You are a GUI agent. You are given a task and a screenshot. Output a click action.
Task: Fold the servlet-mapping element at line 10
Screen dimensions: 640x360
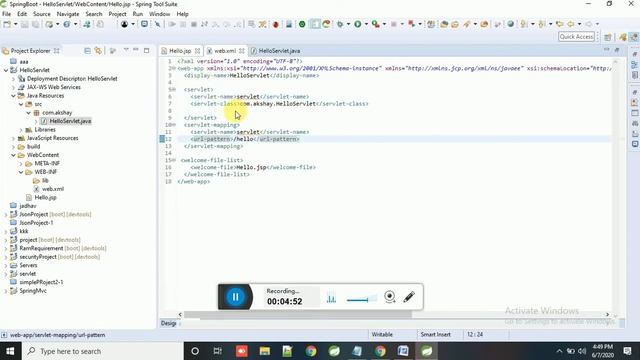click(x=174, y=125)
